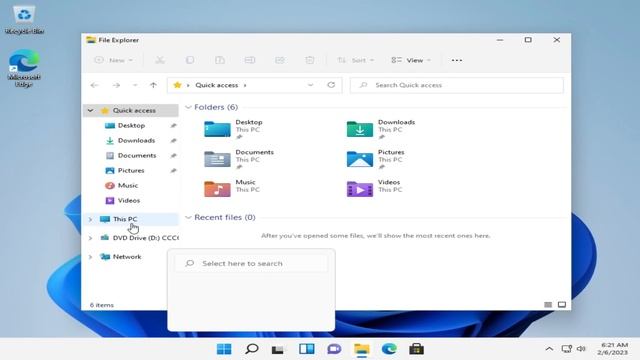
Task: Select the Music folder icon
Action: [217, 189]
